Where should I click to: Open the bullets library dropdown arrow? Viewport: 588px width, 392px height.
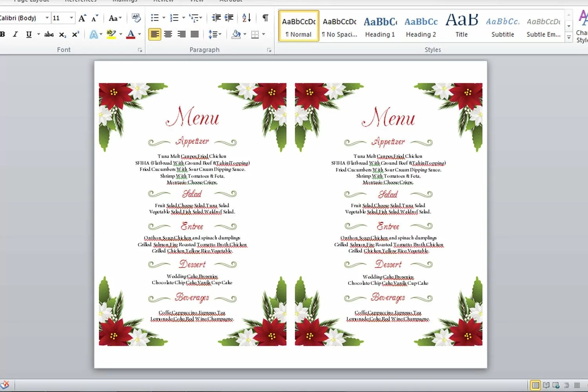click(x=164, y=18)
